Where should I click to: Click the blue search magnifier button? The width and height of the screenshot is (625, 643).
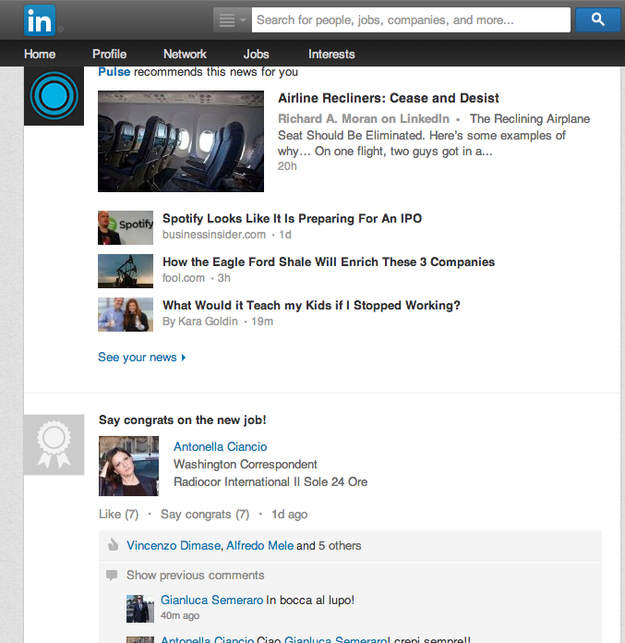[598, 20]
